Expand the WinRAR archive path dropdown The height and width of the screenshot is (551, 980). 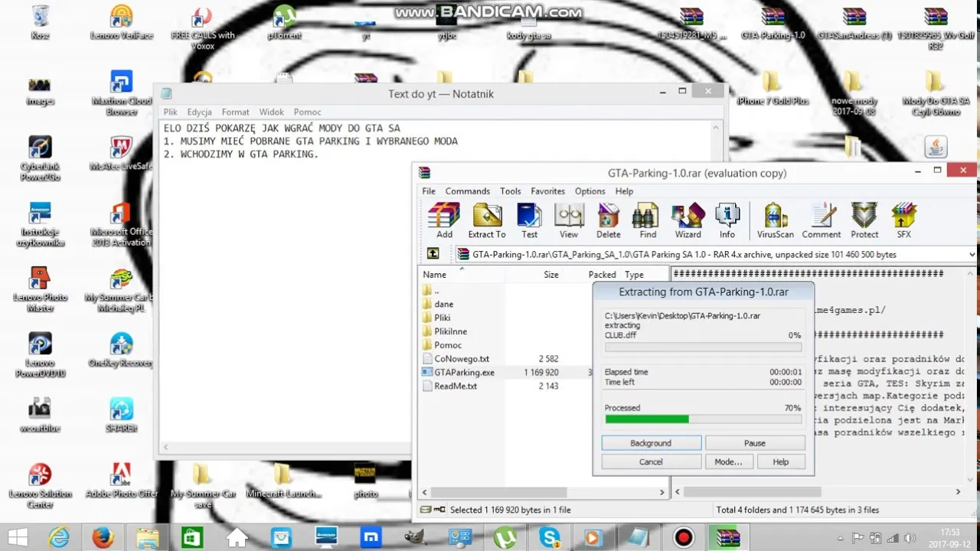pos(972,255)
